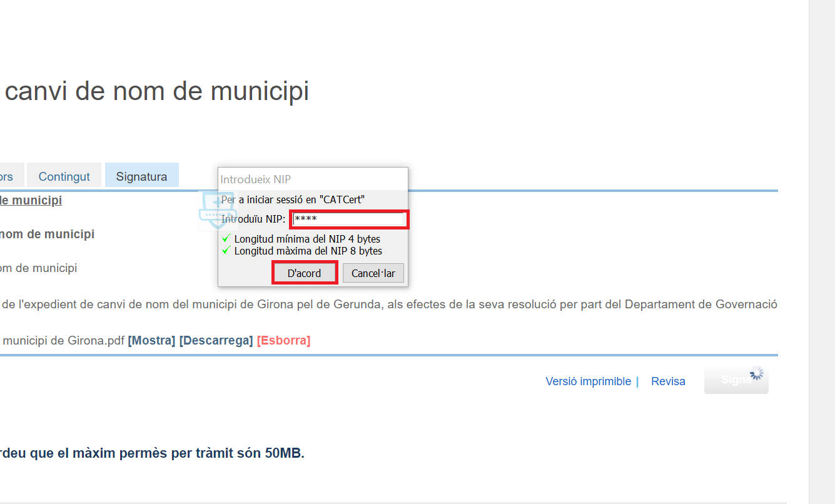835x504 pixels.
Task: Click the "municipi de Girona.pdf" file name
Action: tap(63, 341)
